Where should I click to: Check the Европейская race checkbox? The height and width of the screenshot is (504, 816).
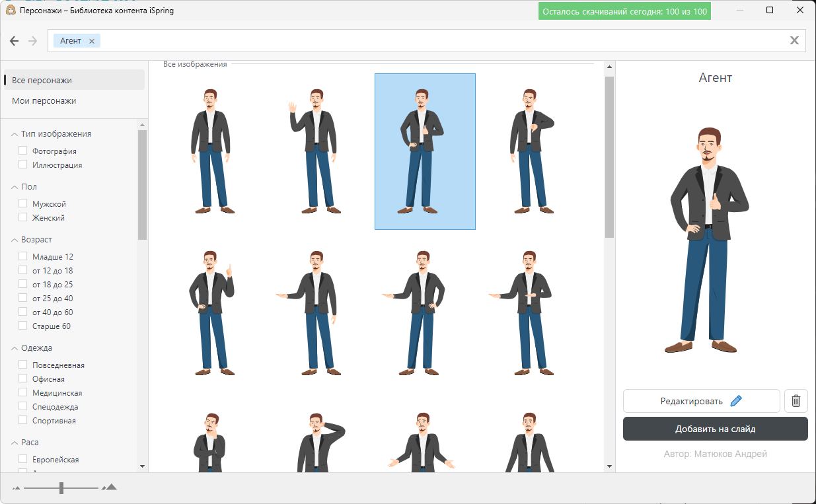(23, 459)
